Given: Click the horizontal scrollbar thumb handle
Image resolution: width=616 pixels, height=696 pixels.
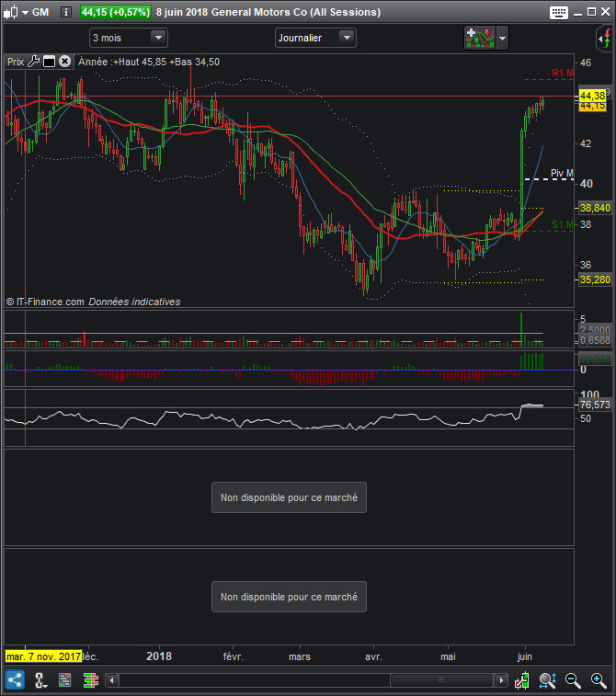Looking at the screenshot, I should 441,680.
